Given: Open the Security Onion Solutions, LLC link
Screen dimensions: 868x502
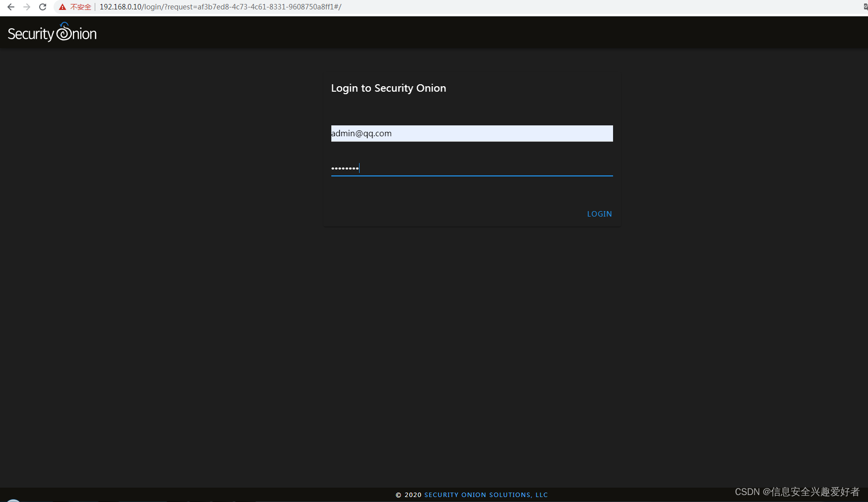Looking at the screenshot, I should [486, 495].
